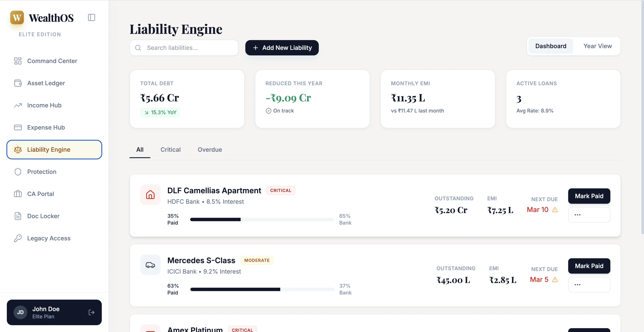This screenshot has height=332, width=644.
Task: Click the On track checkmark icon
Action: (x=268, y=111)
